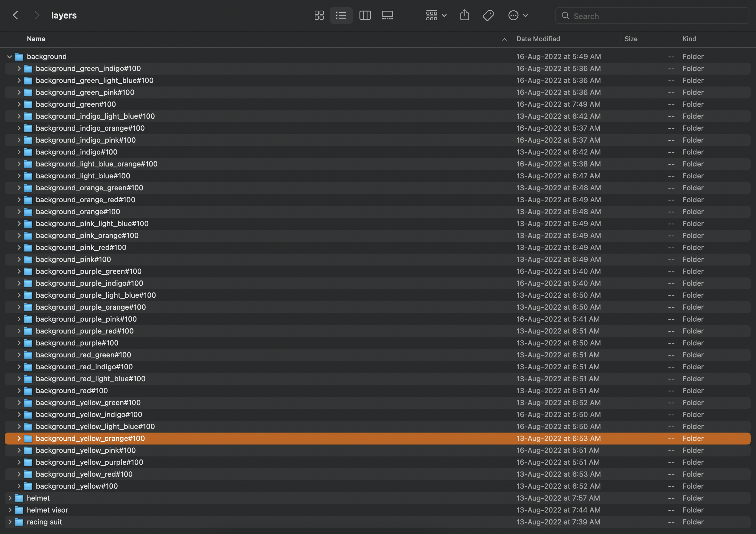
Task: Collapse the background folder
Action: [x=10, y=57]
